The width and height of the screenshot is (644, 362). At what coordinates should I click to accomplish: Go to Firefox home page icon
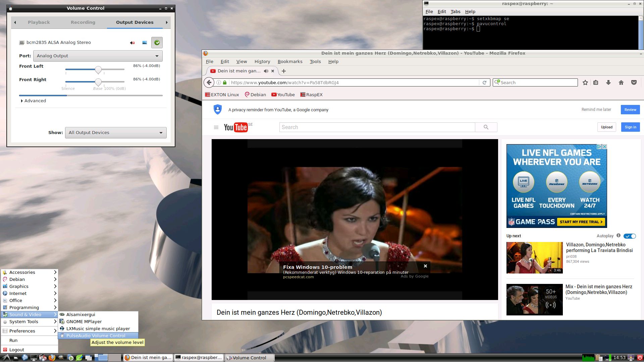621,83
